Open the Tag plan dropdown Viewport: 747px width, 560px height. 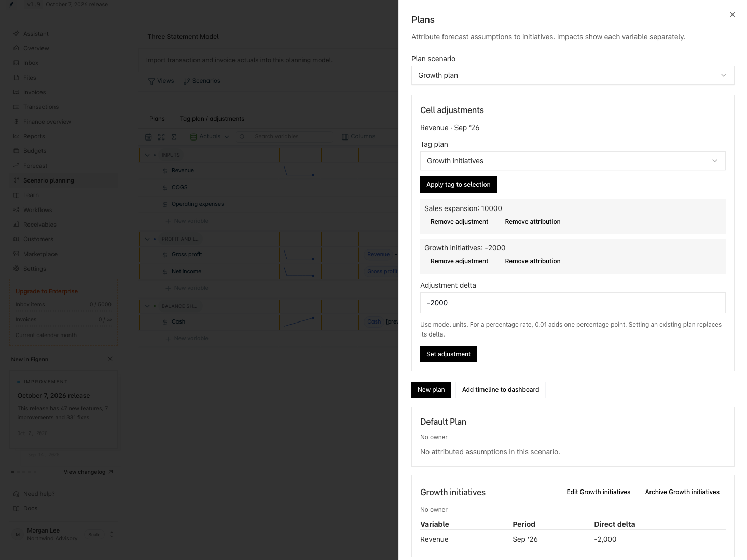tap(573, 161)
